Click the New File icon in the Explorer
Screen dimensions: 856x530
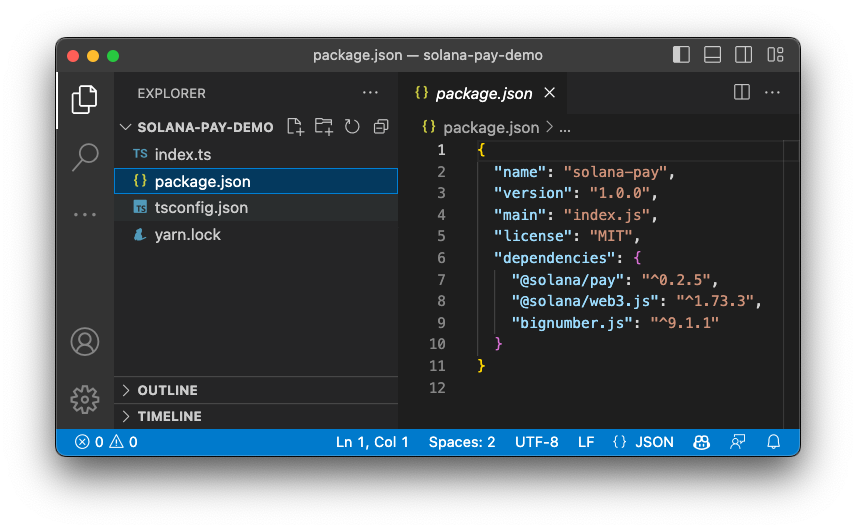[295, 127]
